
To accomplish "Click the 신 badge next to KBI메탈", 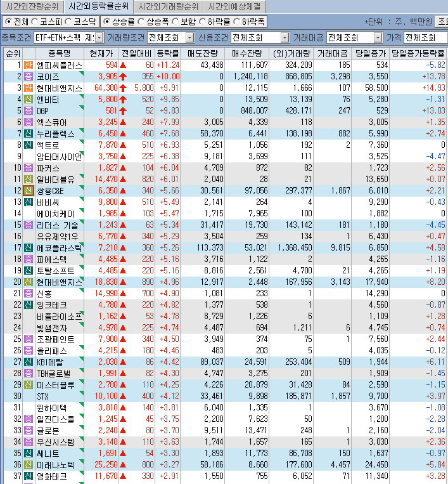I will tap(29, 362).
